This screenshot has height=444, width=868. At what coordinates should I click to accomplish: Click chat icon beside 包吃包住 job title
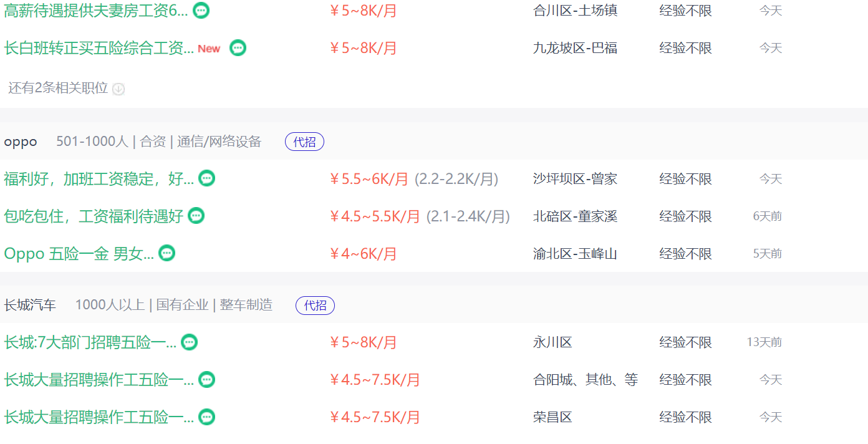tap(196, 216)
